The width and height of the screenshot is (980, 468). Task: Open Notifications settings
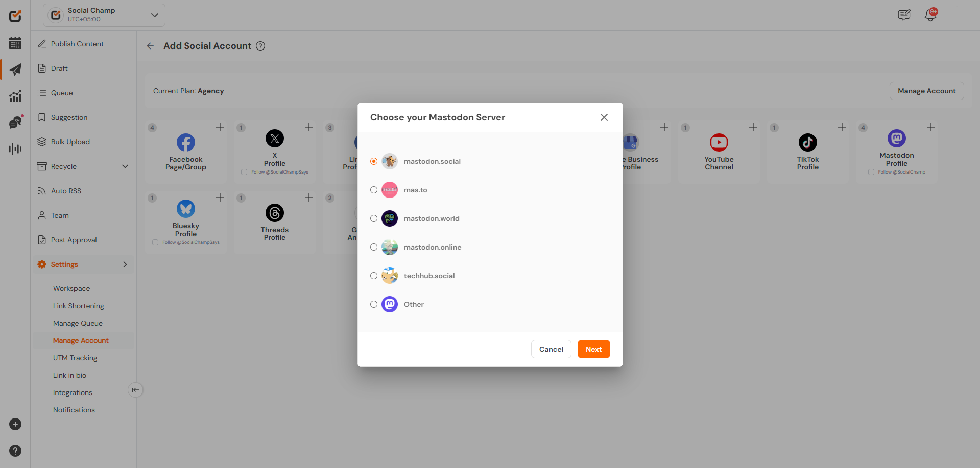click(74, 410)
